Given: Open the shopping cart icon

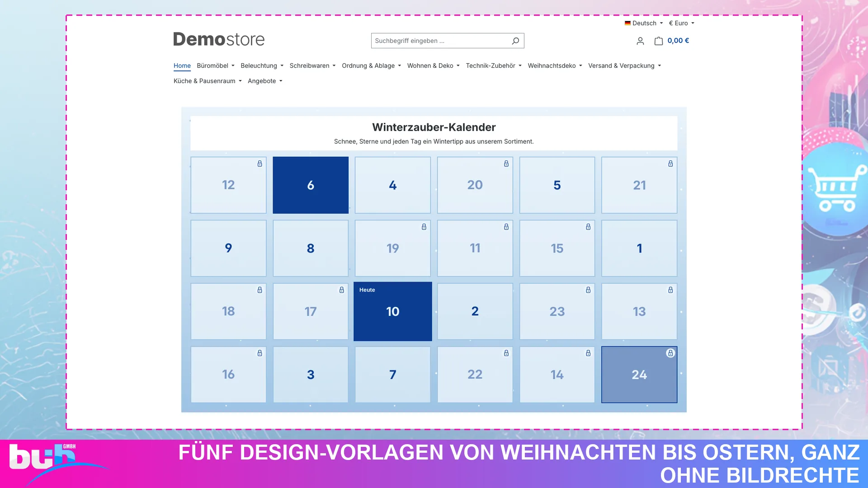Looking at the screenshot, I should pyautogui.click(x=659, y=41).
